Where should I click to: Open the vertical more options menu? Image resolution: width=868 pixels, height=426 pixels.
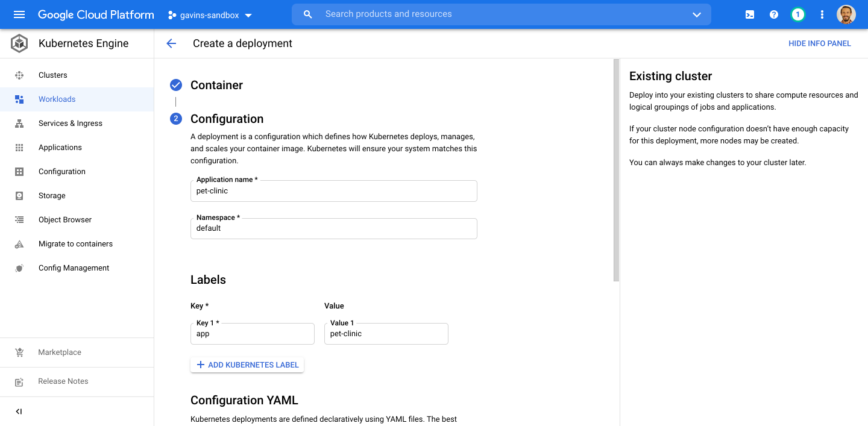pyautogui.click(x=822, y=14)
